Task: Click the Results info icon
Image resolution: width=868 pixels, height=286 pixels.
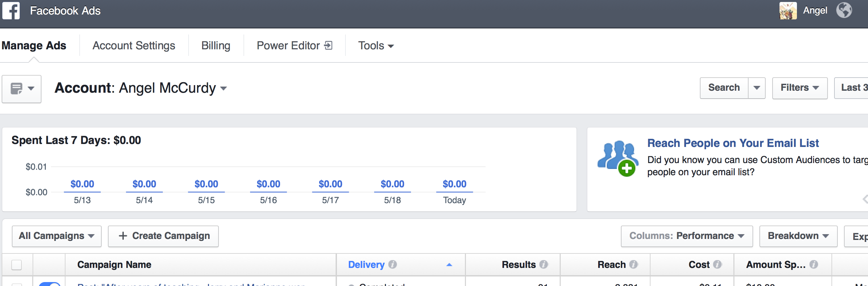Action: click(x=543, y=264)
